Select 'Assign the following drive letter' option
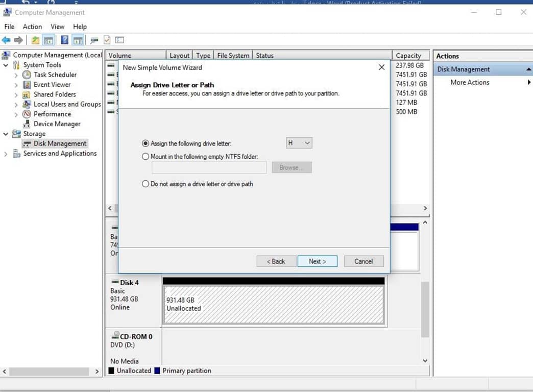The image size is (533, 392). 146,144
